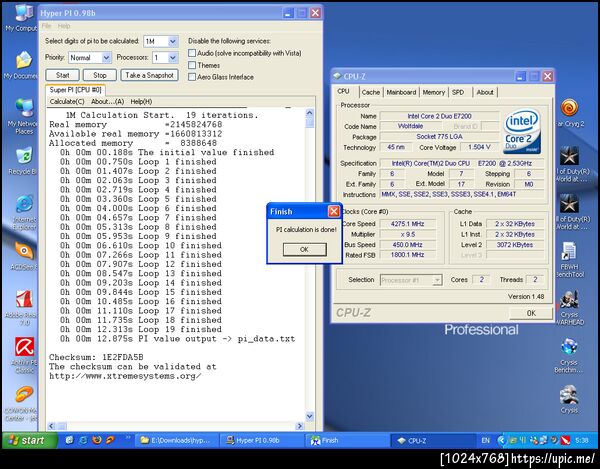Open the Calculate(C) menu in Super PI
Image resolution: width=600 pixels, height=469 pixels.
pyautogui.click(x=67, y=101)
